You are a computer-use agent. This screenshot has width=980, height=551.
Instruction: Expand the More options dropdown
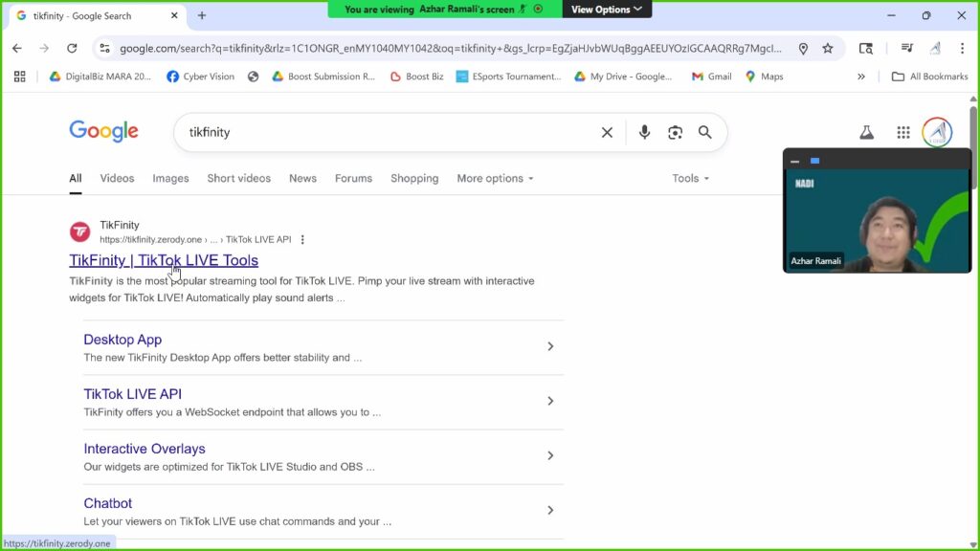[x=495, y=178]
